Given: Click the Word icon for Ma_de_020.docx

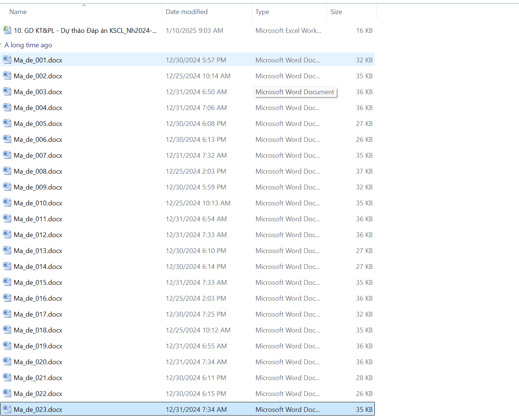Looking at the screenshot, I should coord(7,362).
